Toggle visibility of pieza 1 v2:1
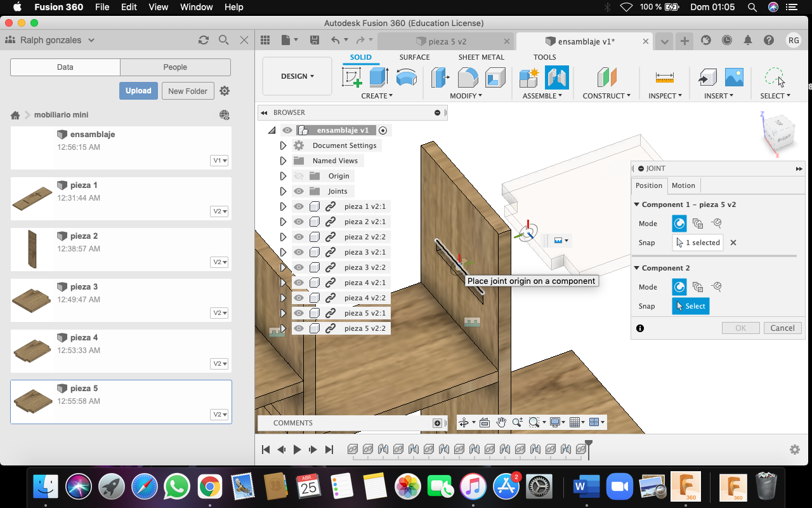 click(299, 206)
